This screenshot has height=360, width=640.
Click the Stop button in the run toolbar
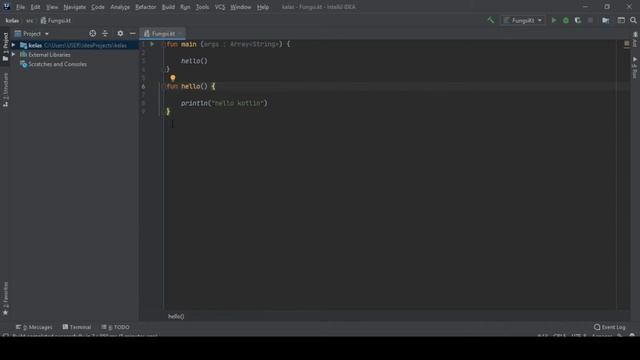[590, 20]
